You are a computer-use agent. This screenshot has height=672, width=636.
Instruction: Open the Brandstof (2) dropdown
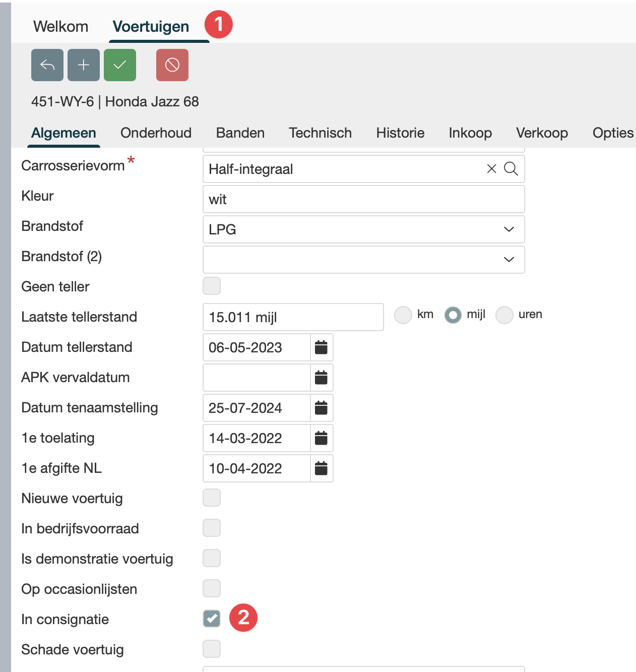(363, 260)
